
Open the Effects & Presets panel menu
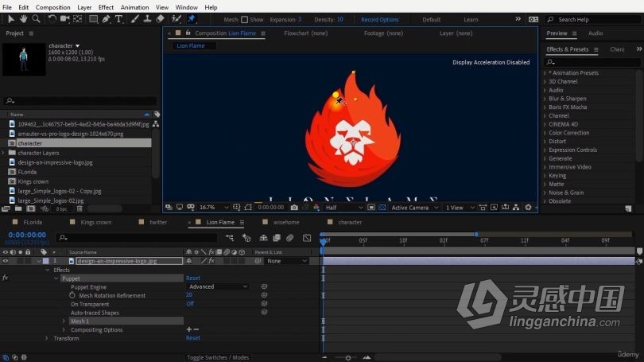[x=596, y=49]
